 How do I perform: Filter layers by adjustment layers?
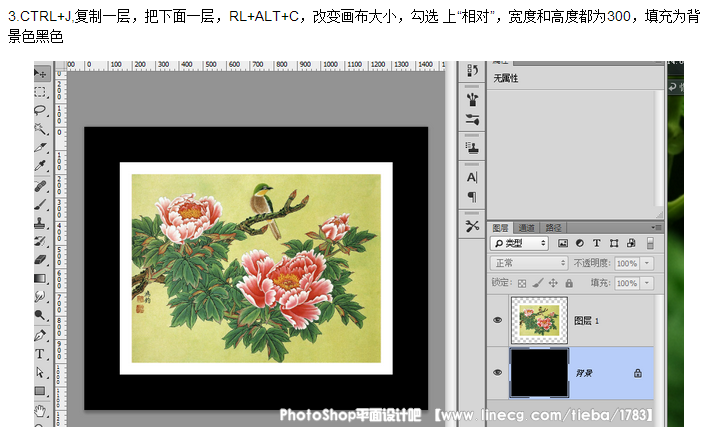[x=580, y=243]
